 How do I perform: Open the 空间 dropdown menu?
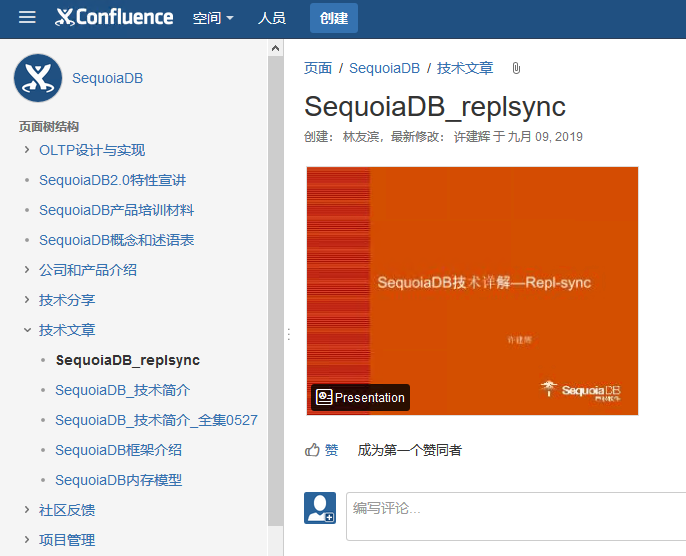click(214, 18)
